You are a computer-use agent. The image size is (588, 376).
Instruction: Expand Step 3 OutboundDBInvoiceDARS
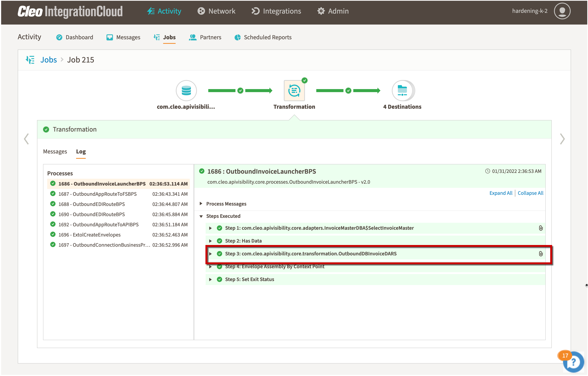210,254
